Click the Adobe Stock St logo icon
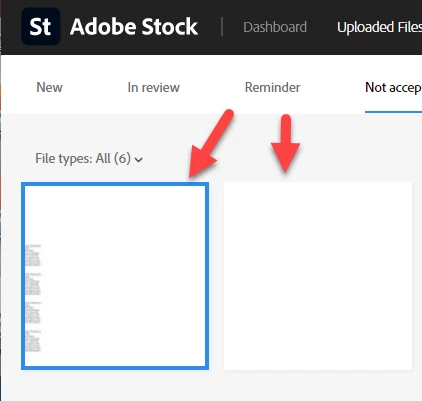422x401 pixels. coord(41,26)
